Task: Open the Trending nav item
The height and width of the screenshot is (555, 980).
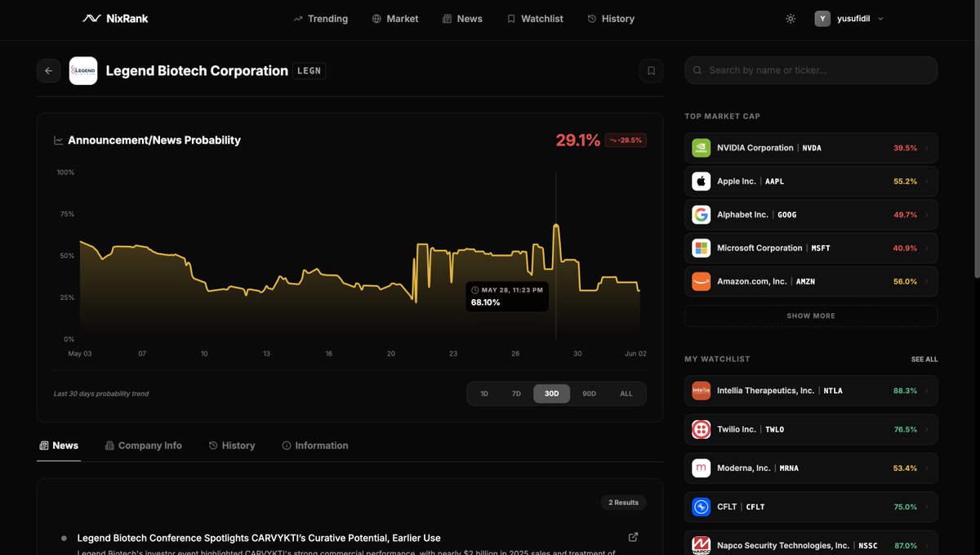Action: click(x=320, y=18)
